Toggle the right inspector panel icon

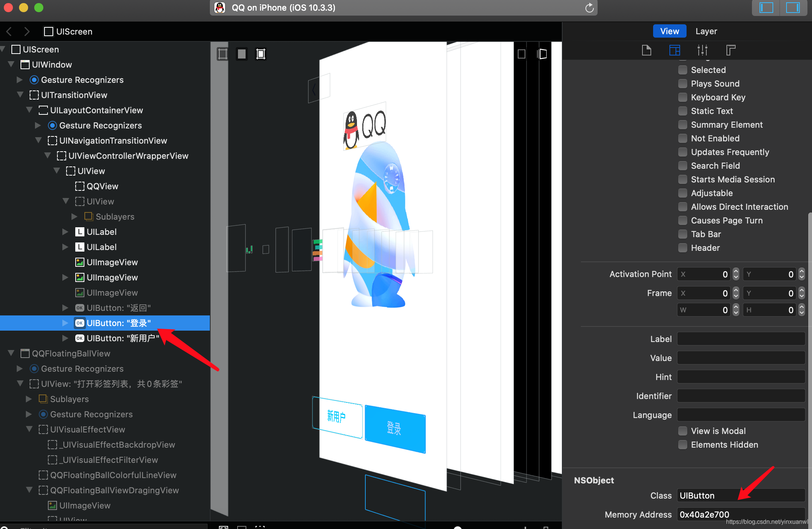[793, 8]
